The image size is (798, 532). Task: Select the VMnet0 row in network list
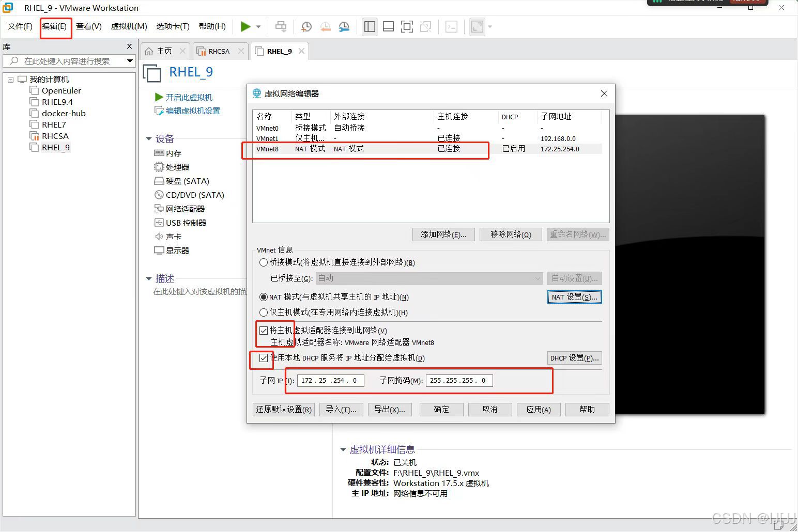tap(427, 128)
